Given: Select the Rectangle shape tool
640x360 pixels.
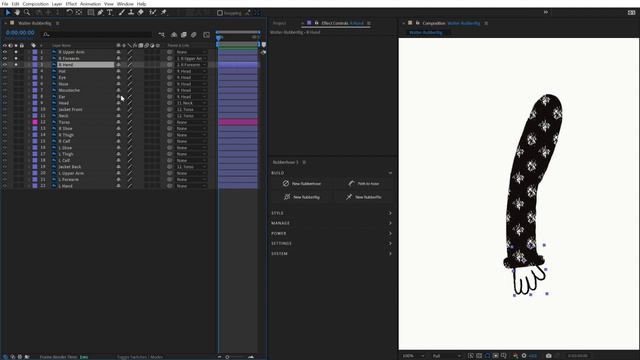Looking at the screenshot, I should pyautogui.click(x=91, y=13).
